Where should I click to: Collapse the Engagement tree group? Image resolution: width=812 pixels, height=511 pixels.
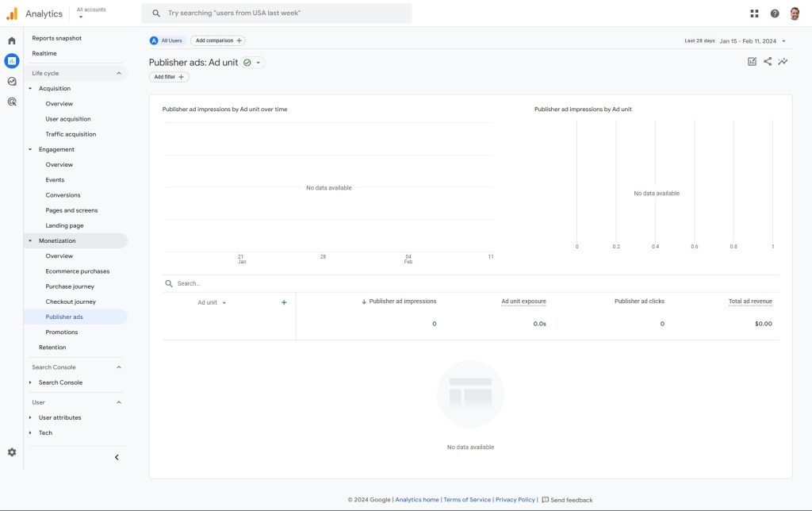click(30, 149)
